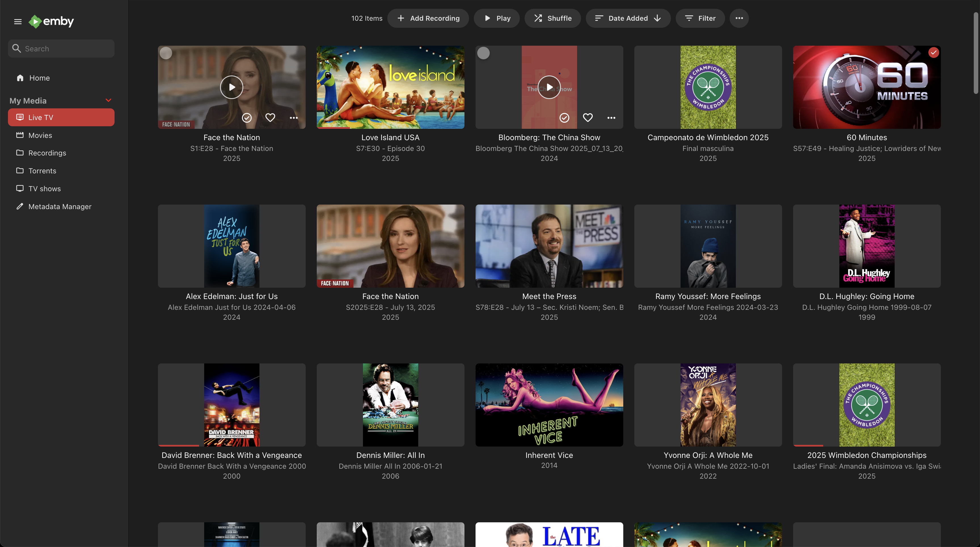Select Live TV in sidebar
This screenshot has height=547, width=980.
61,117
